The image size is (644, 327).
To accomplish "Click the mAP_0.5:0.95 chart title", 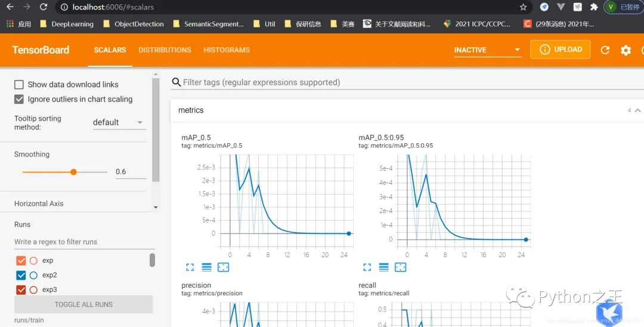I will (381, 138).
